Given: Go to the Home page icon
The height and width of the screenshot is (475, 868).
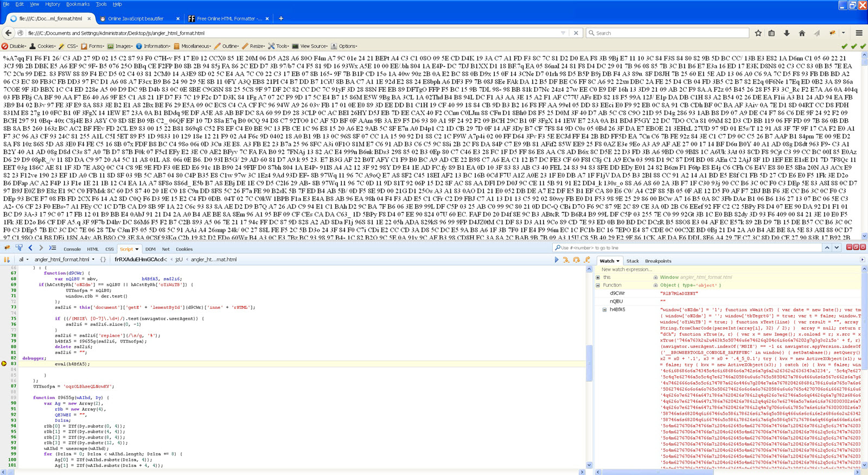Looking at the screenshot, I should point(802,33).
